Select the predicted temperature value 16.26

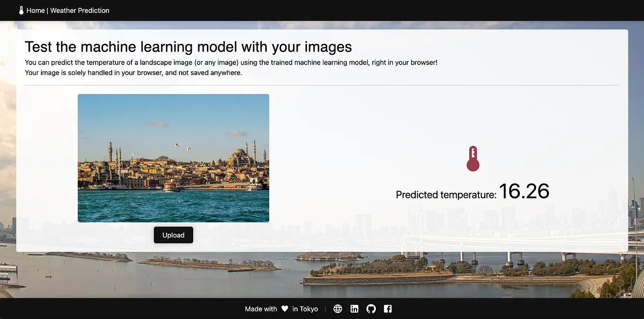(x=524, y=192)
